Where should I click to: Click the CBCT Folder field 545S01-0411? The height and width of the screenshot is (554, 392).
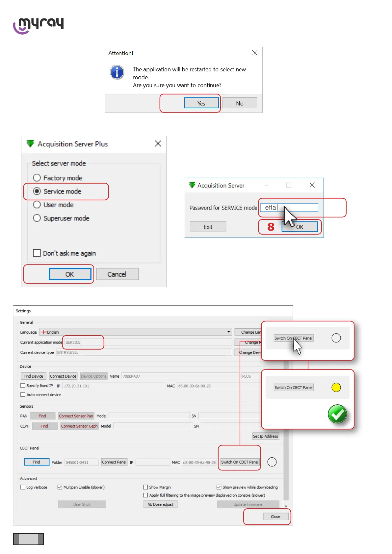pyautogui.click(x=82, y=462)
